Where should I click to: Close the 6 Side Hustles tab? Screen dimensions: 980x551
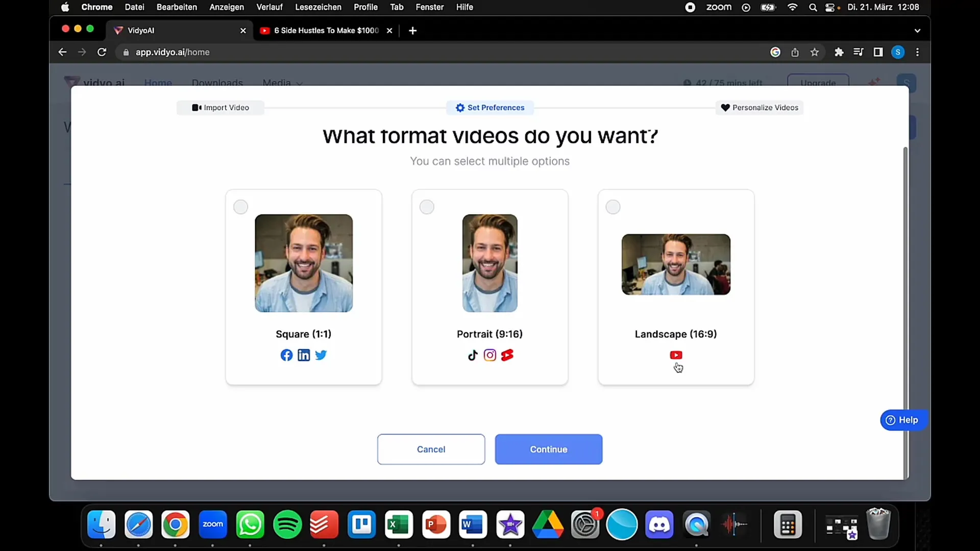point(389,31)
